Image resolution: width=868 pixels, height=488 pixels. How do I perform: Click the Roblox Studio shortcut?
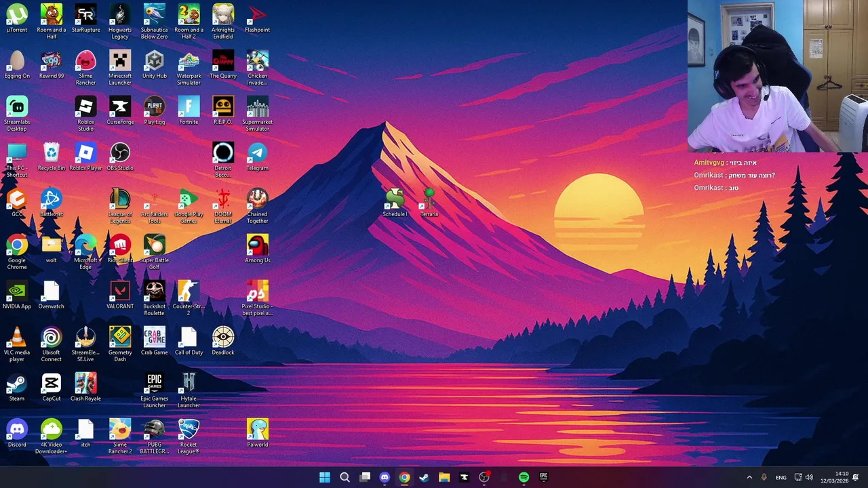pyautogui.click(x=85, y=114)
